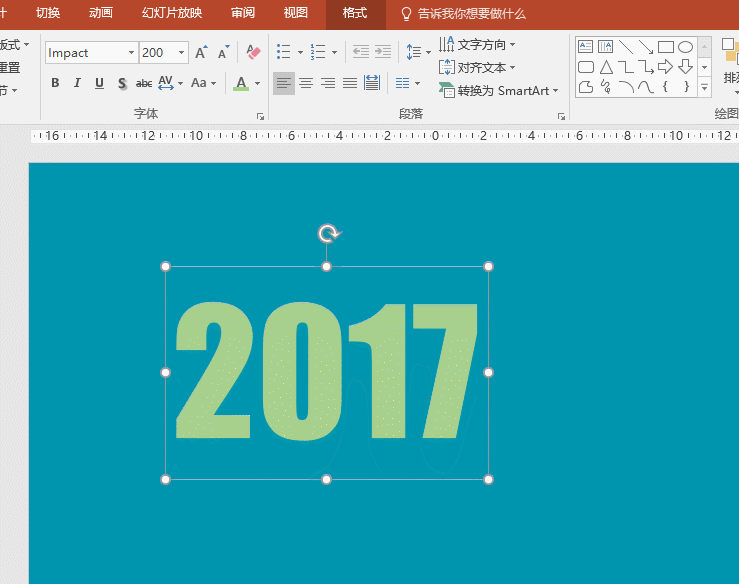
Task: Select rectangle shape in gallery
Action: [x=665, y=47]
